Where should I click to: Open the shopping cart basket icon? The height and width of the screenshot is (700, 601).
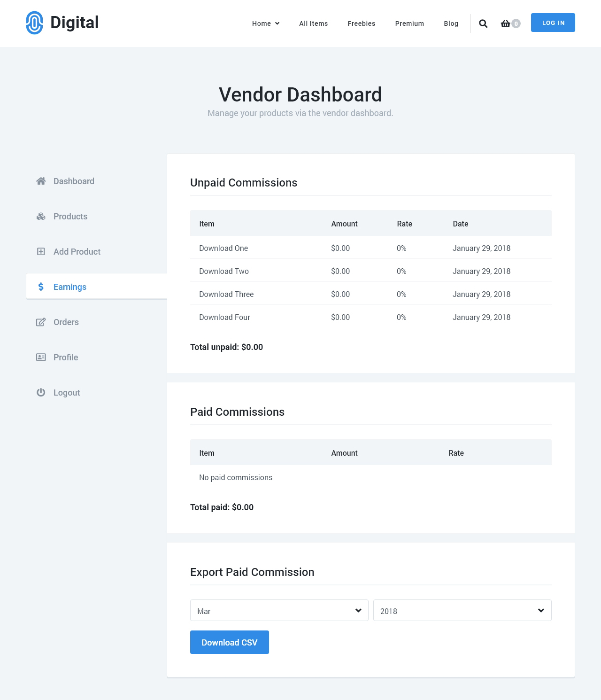tap(505, 23)
